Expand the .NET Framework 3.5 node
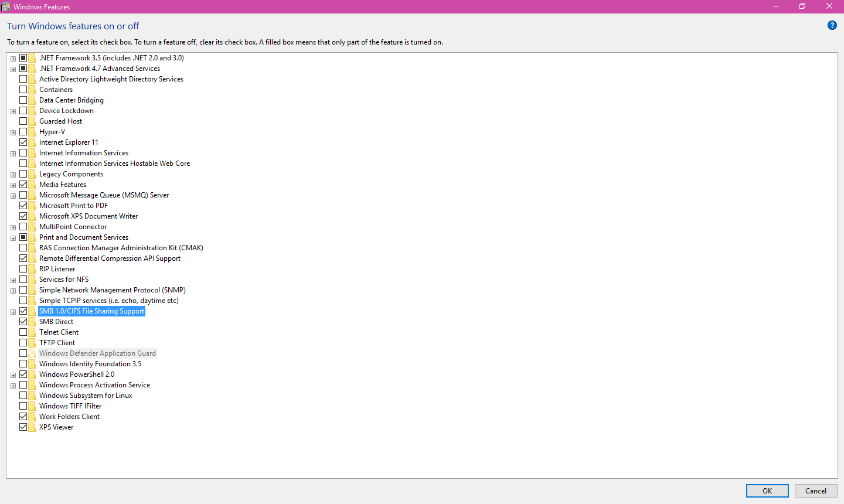 (x=13, y=59)
